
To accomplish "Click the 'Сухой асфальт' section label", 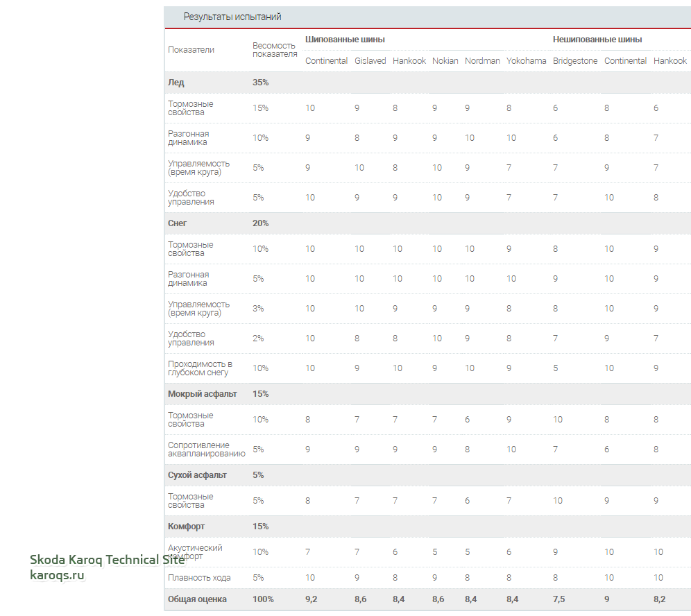I will [197, 475].
